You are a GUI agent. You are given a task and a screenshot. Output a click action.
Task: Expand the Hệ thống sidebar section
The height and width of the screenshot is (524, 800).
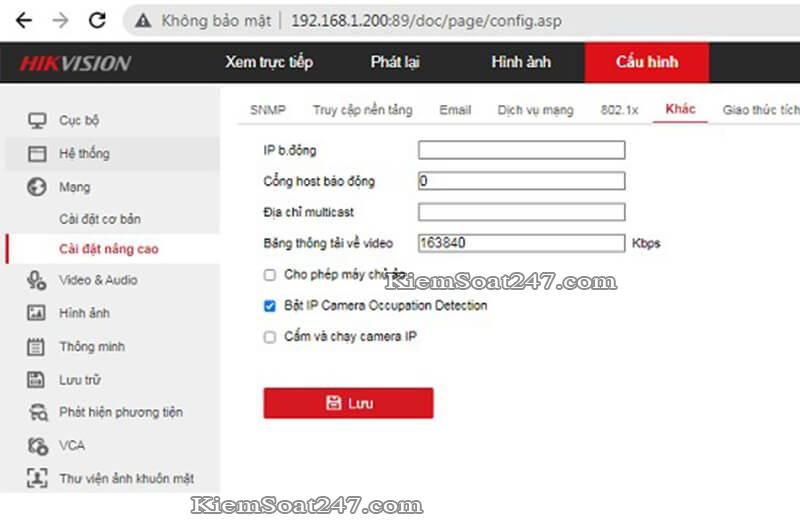click(x=84, y=154)
